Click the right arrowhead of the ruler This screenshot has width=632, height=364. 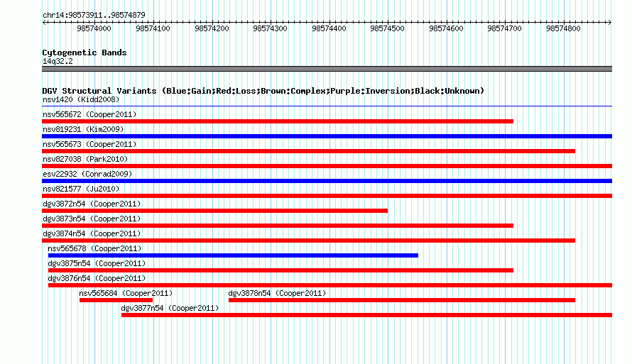coord(610,23)
